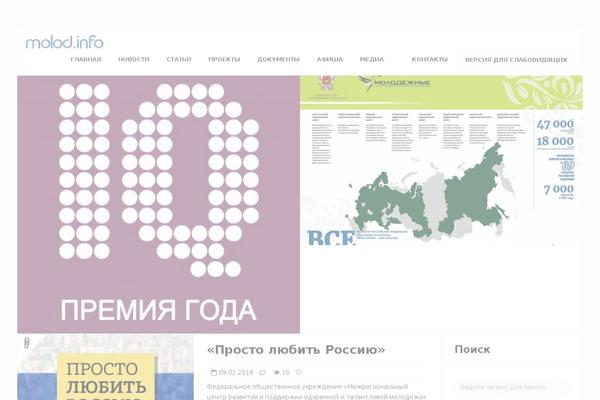This screenshot has width=600, height=400.
Task: Click the eye views icon next to 10
Action: click(x=277, y=372)
